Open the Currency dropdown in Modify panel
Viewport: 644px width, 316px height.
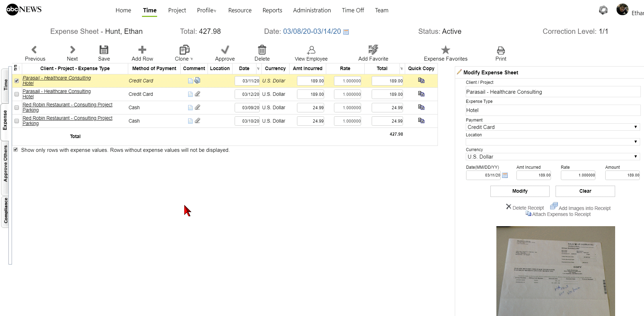[553, 156]
